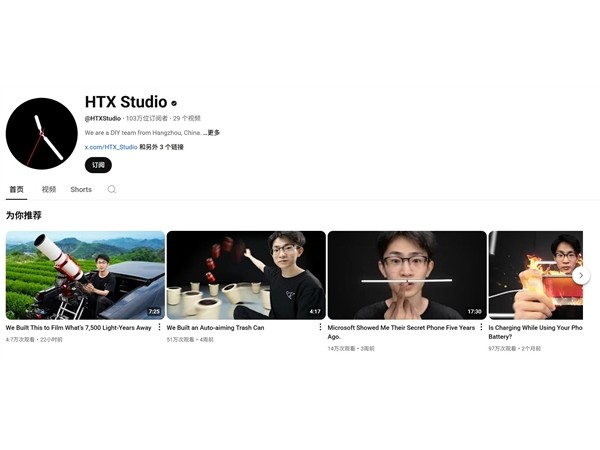Click the 为你推荐 section heading

click(x=24, y=216)
